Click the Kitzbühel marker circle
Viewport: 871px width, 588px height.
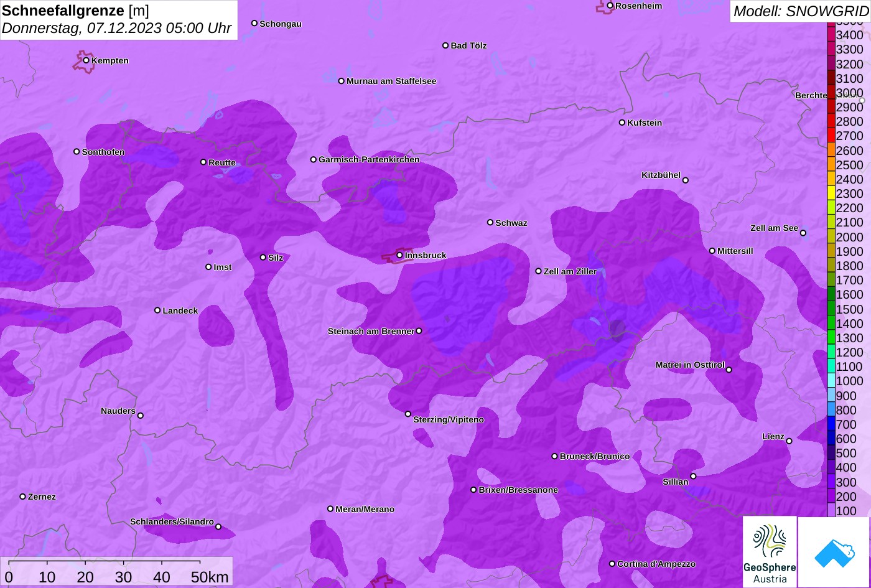[x=686, y=180]
